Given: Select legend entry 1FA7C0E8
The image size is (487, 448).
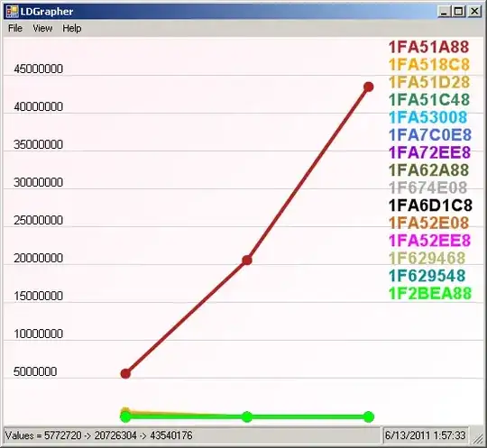Looking at the screenshot, I should tap(430, 134).
